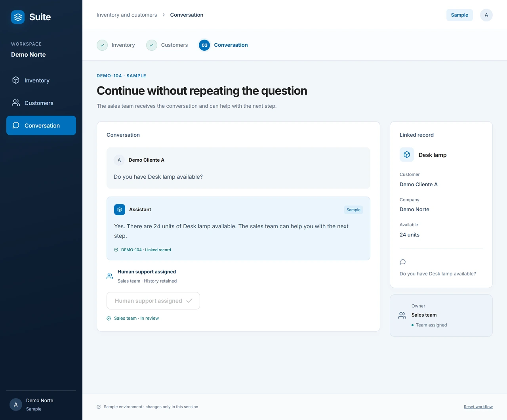Click the Desk lamp record title
The width and height of the screenshot is (507, 420).
433,155
